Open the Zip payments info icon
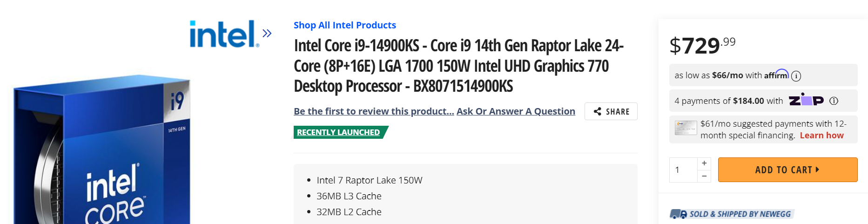This screenshot has width=868, height=224. click(x=834, y=101)
